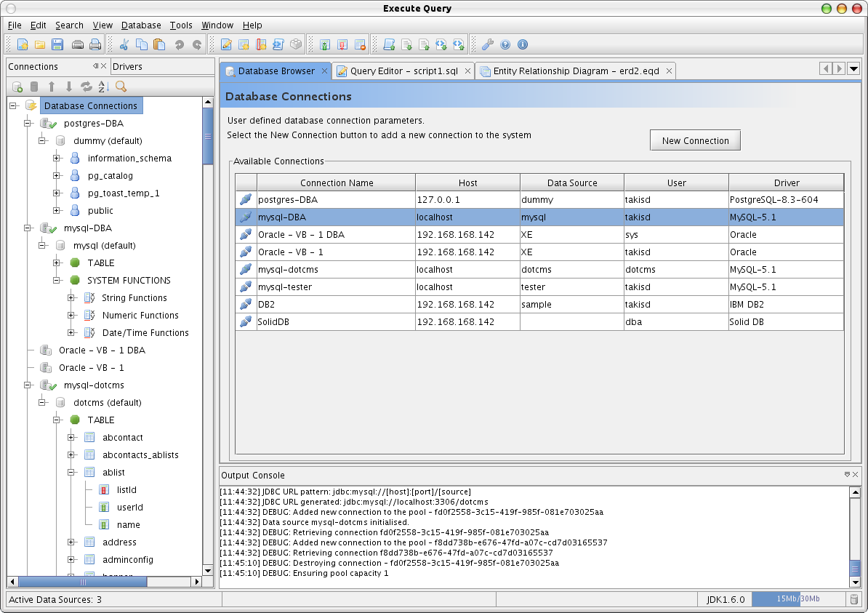
Task: Click the Output Console scrollbar down arrow
Action: [x=855, y=582]
